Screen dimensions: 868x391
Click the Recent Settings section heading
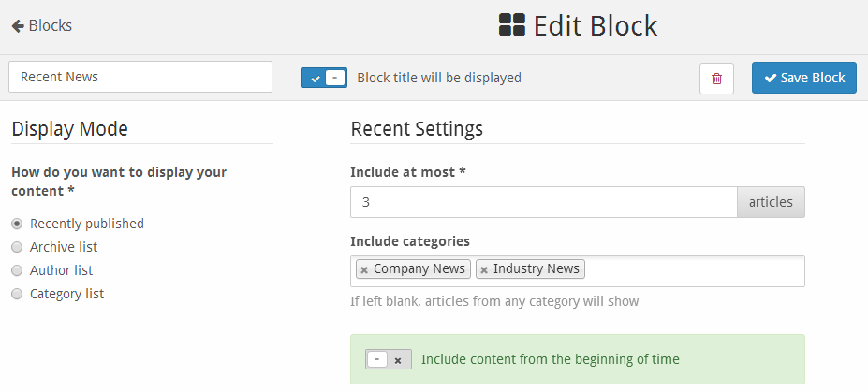pos(417,128)
